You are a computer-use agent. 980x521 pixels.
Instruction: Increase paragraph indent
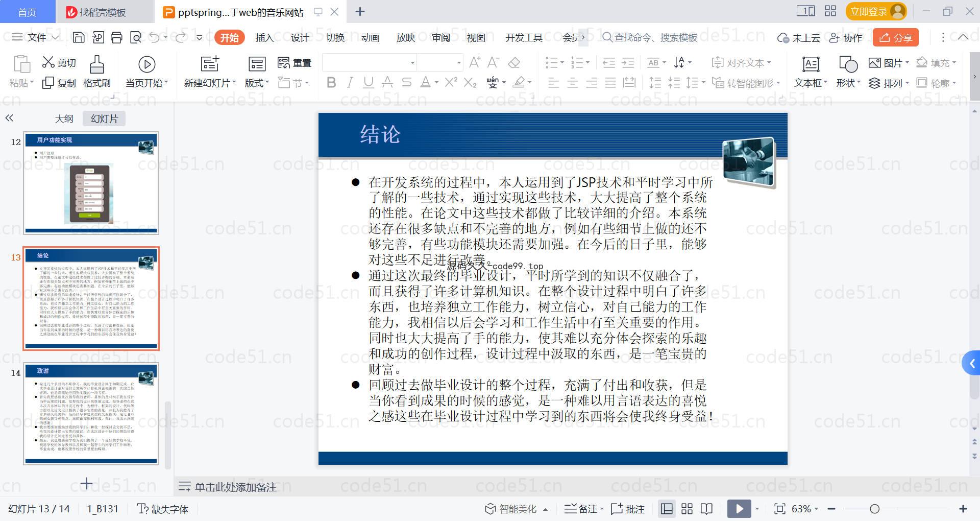[x=628, y=63]
